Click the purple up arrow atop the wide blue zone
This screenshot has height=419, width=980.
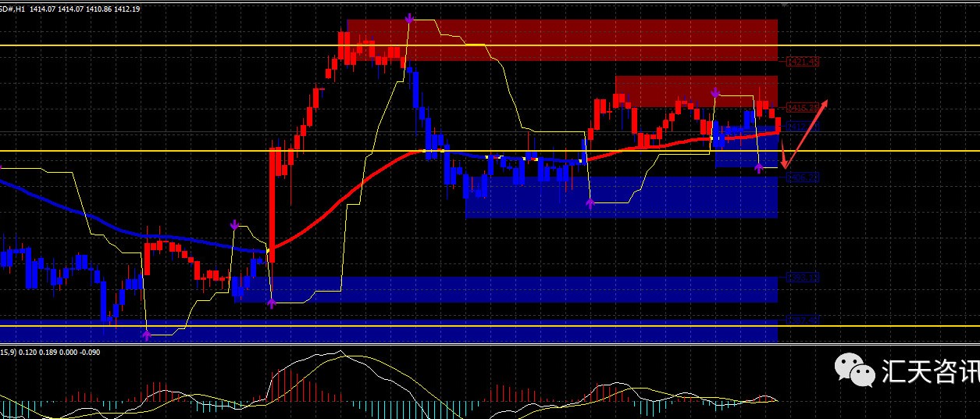point(590,203)
